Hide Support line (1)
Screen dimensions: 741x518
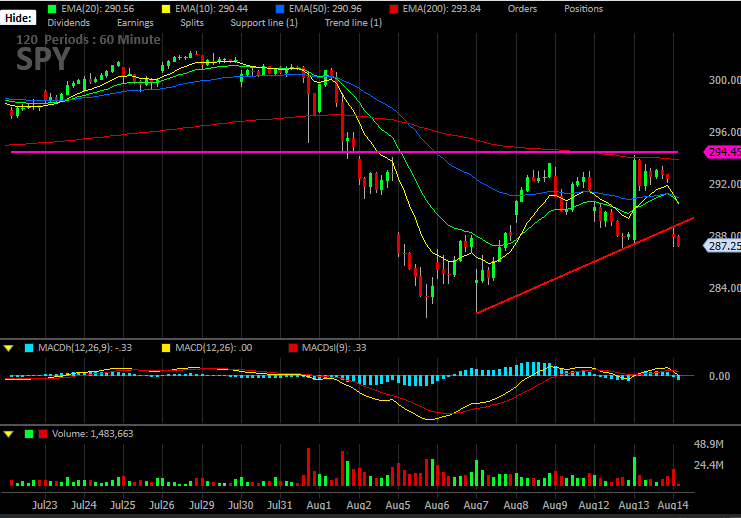point(264,23)
